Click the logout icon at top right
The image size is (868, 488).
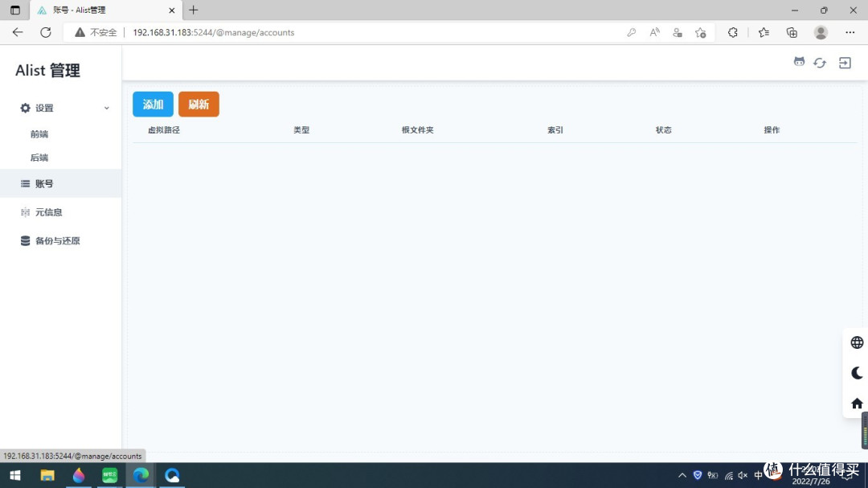844,62
